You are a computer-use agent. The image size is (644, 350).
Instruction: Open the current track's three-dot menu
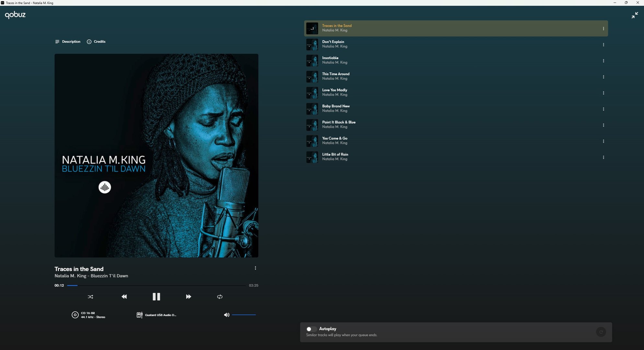point(255,268)
